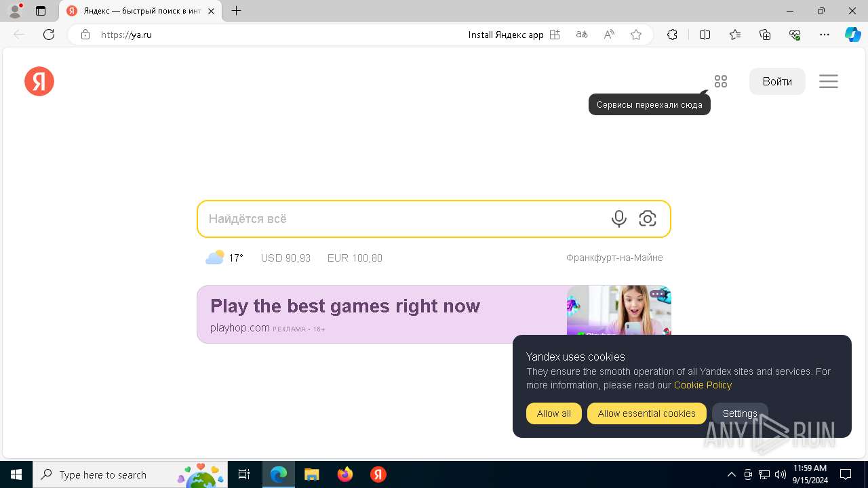Close the Яндекс tab

click(x=212, y=11)
